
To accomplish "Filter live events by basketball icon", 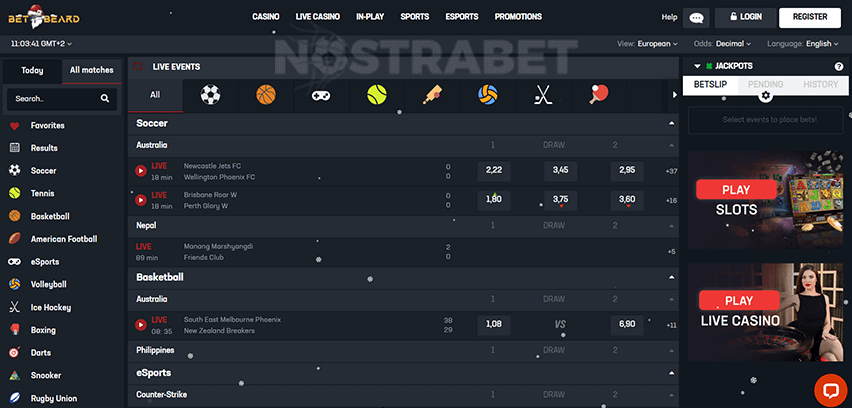I will (x=266, y=95).
